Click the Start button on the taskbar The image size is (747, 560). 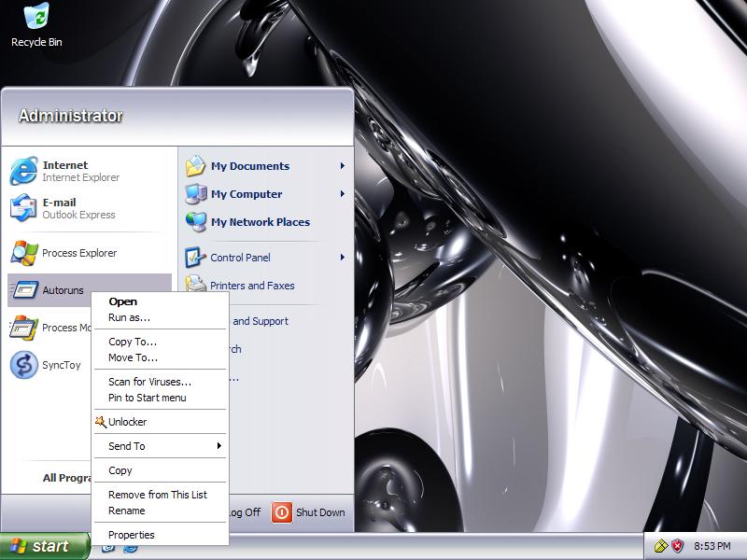45,546
